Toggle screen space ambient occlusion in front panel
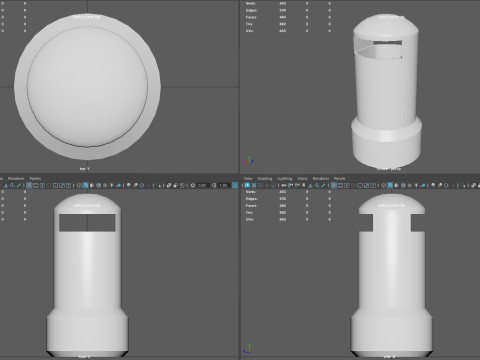This screenshot has height=360, width=480. (x=129, y=185)
